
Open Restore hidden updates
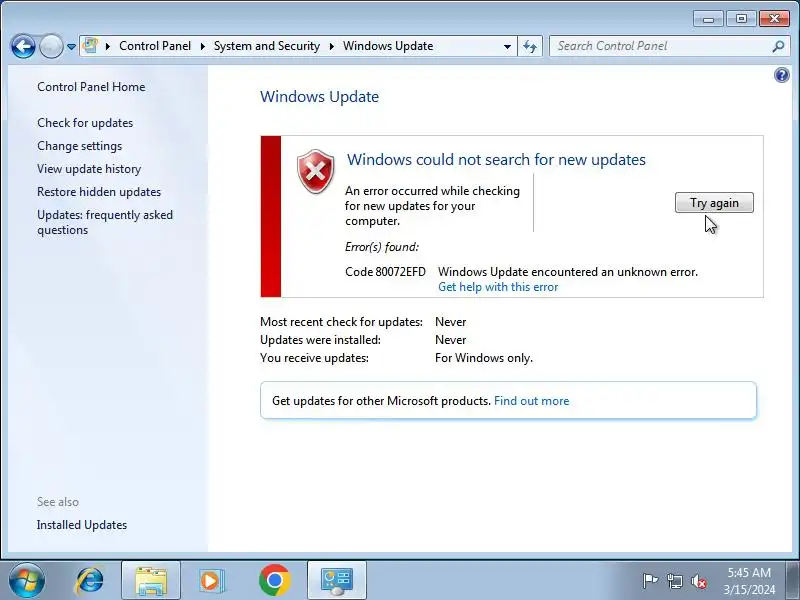(x=99, y=192)
